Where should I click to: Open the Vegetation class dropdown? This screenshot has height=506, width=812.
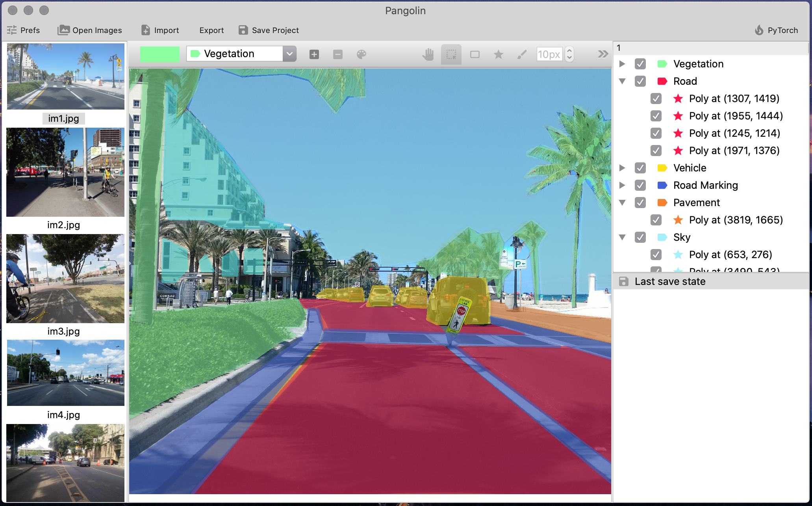(289, 54)
